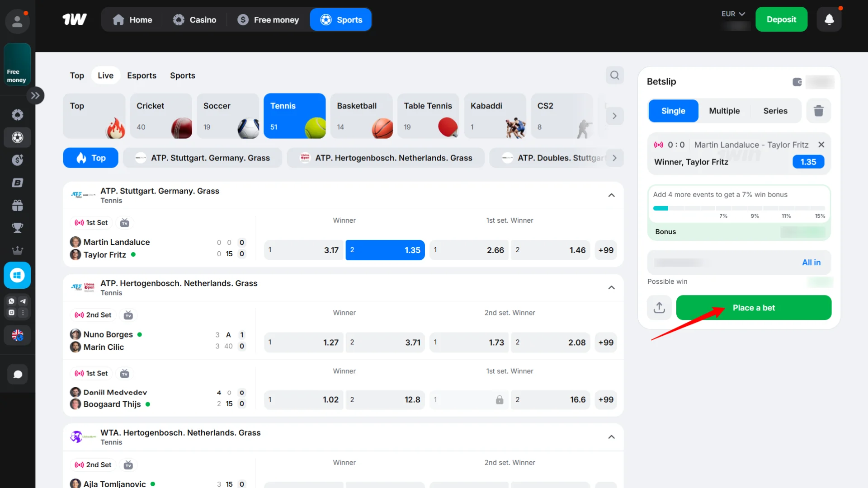Open the user profile avatar icon
This screenshot has width=868, height=488.
(x=17, y=21)
